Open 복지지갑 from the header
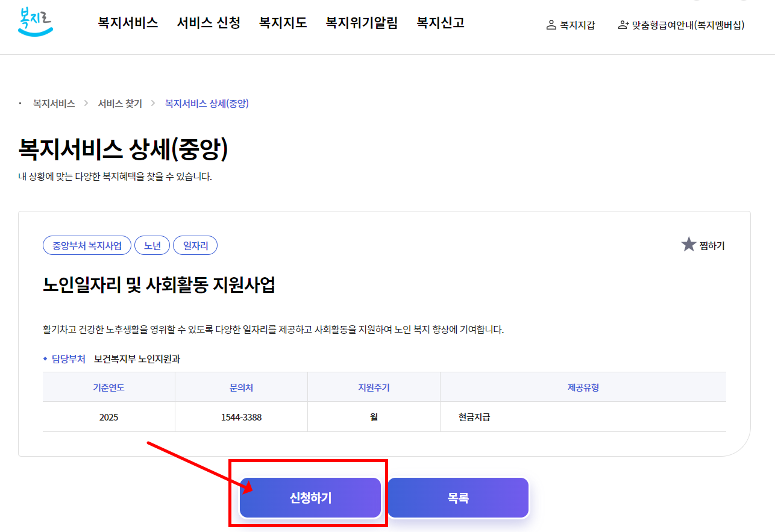The image size is (775, 532). pyautogui.click(x=571, y=26)
